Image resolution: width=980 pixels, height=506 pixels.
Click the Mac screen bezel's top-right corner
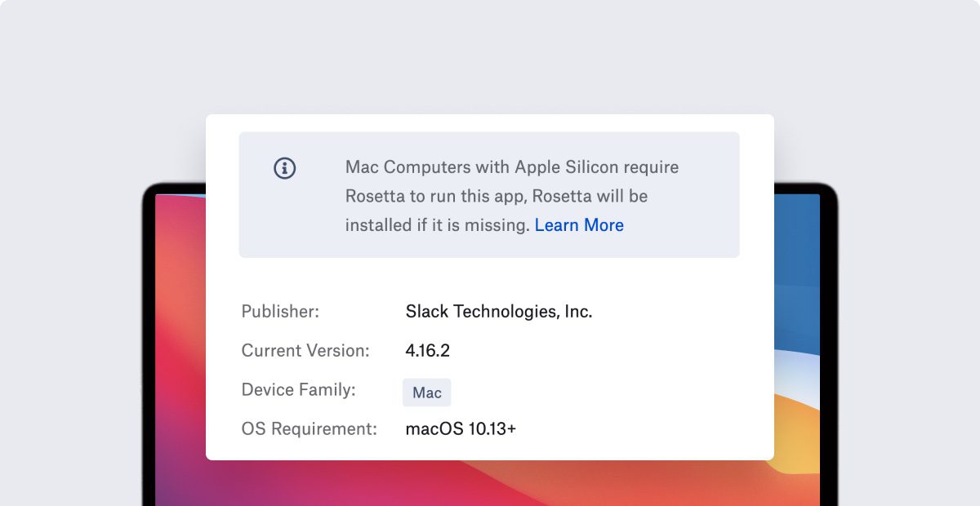831,190
